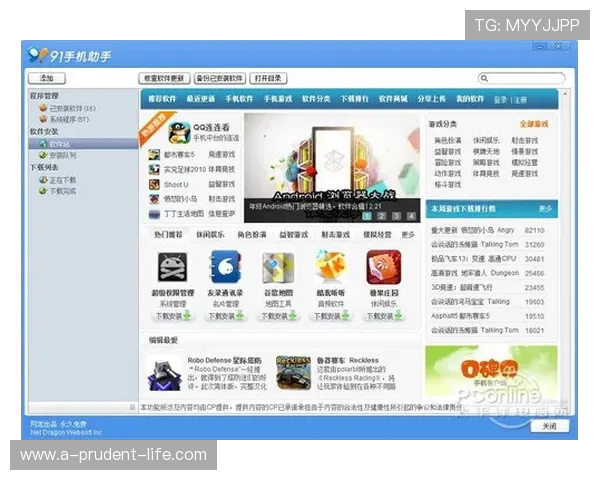Click the 酷我听听 music app icon
This screenshot has width=600, height=480.
(330, 267)
